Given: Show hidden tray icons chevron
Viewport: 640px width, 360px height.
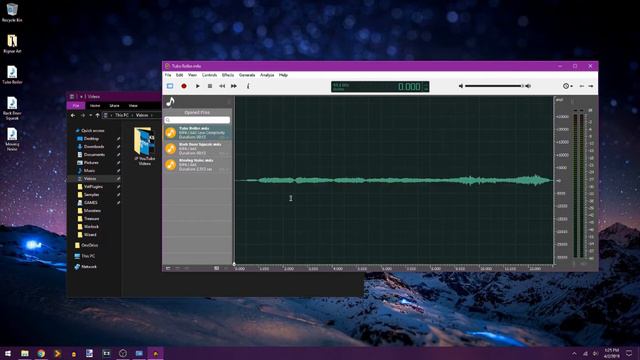Looking at the screenshot, I should point(574,353).
